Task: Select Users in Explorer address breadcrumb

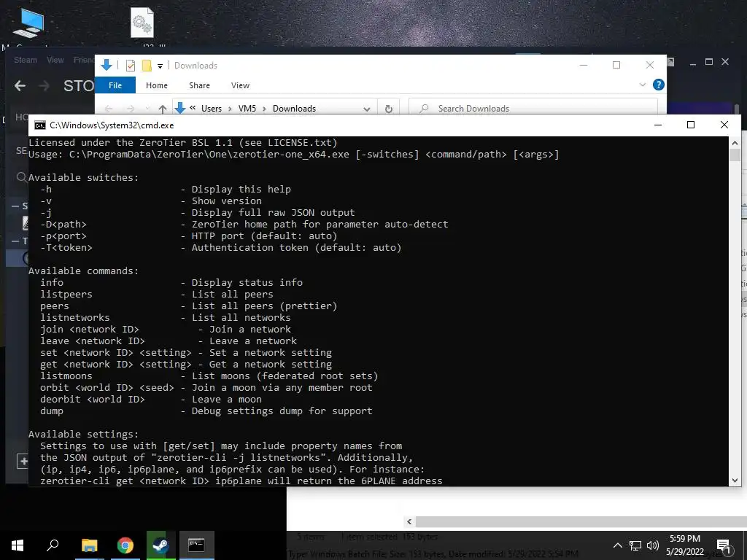Action: [212, 109]
